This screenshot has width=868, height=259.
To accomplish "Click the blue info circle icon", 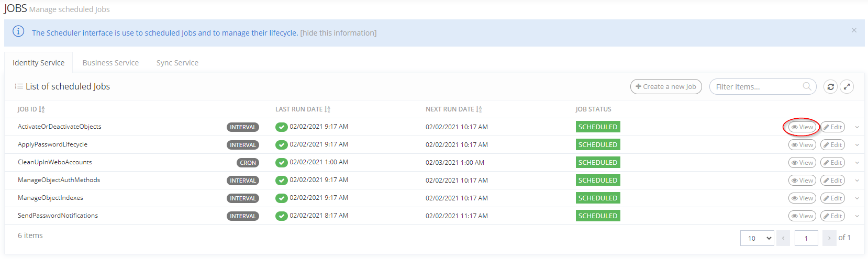I will tap(18, 31).
